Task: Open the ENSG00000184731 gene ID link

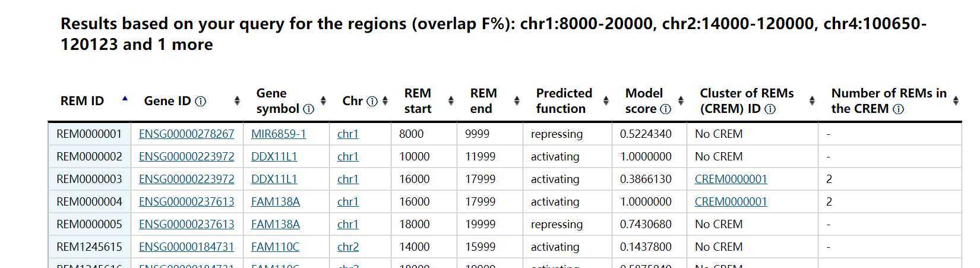Action: pos(186,247)
